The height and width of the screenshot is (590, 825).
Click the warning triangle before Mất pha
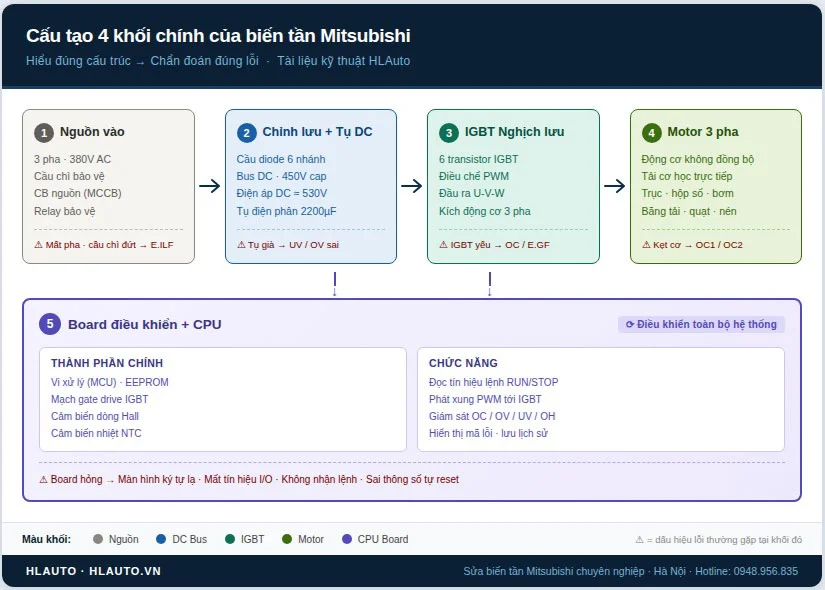[x=38, y=245]
